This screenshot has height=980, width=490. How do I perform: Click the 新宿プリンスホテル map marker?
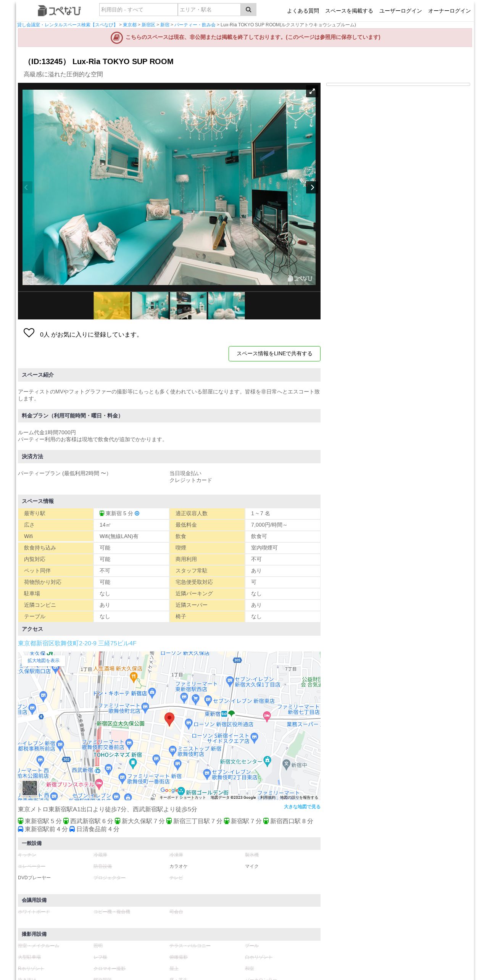[x=99, y=784]
